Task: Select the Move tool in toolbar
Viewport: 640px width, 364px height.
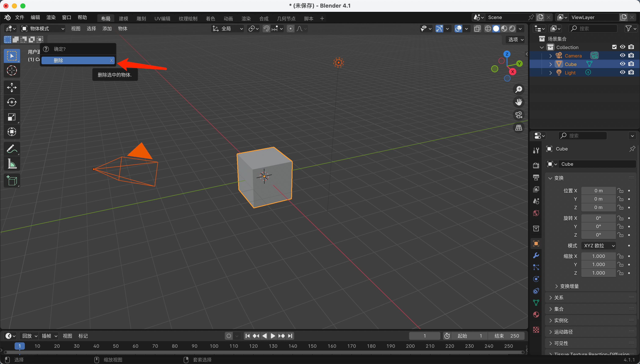Action: (x=12, y=88)
